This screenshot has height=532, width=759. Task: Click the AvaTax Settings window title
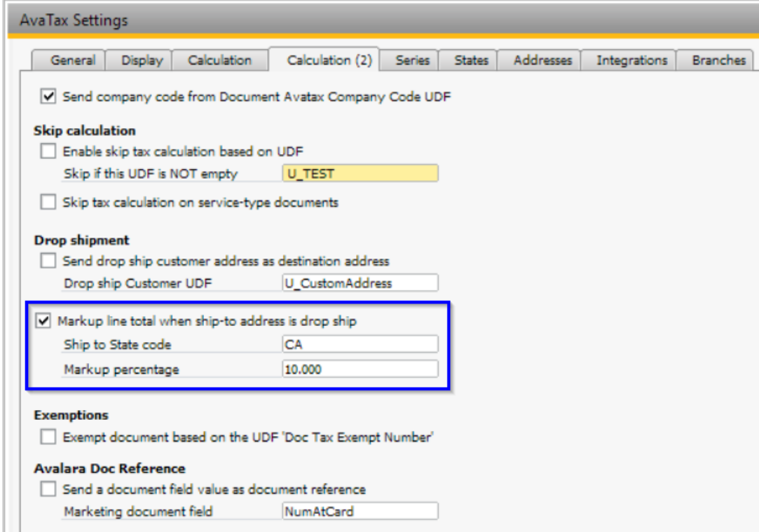click(x=74, y=20)
